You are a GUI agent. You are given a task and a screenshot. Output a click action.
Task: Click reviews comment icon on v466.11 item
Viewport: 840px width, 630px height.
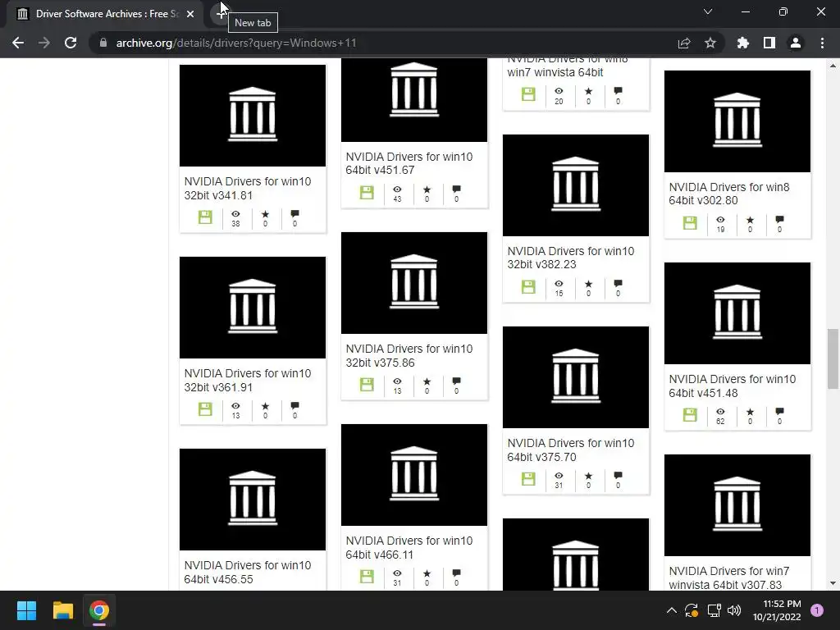tap(456, 573)
